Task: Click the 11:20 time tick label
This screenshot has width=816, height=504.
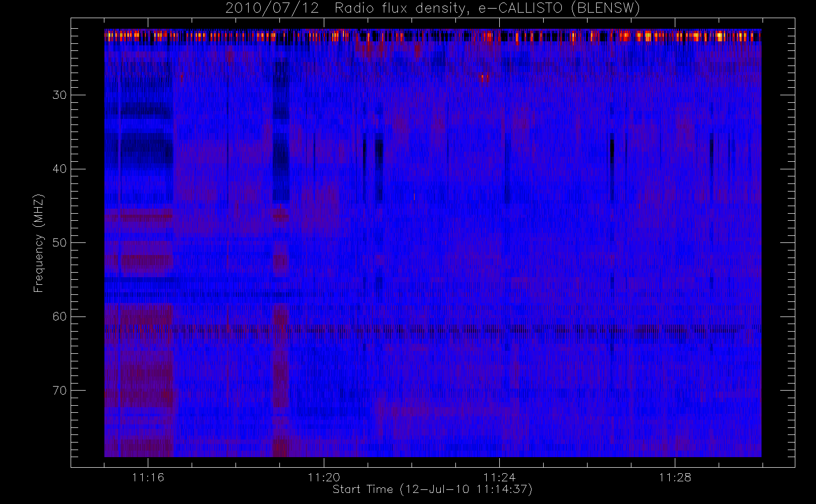Action: [x=324, y=477]
